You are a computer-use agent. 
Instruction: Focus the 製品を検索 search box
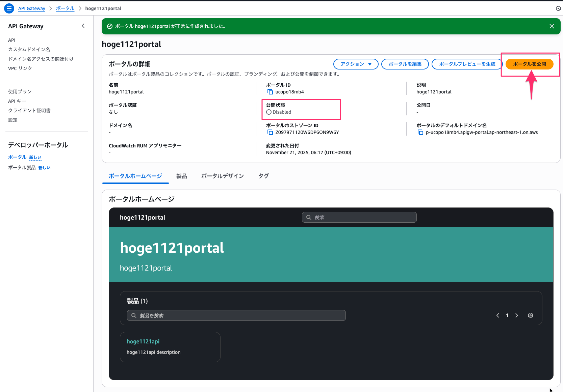(236, 315)
